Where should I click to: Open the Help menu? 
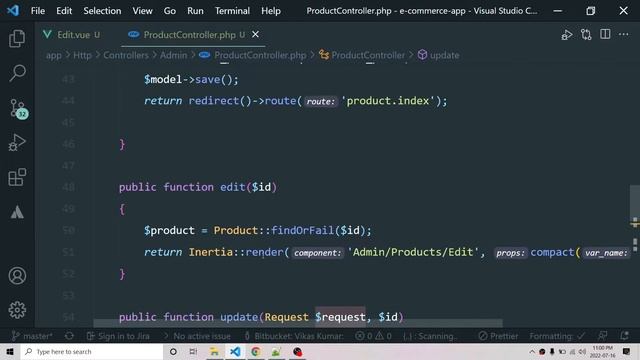[271, 11]
